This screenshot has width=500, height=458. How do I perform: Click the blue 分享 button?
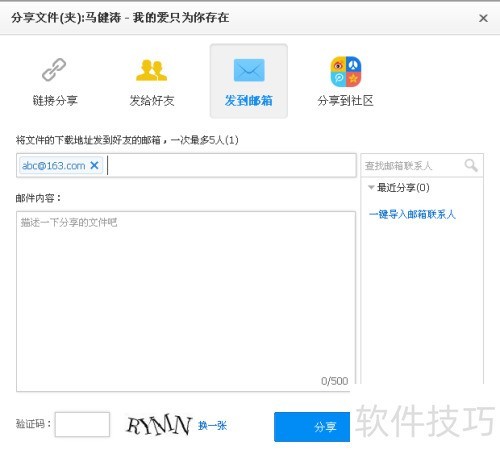click(312, 427)
